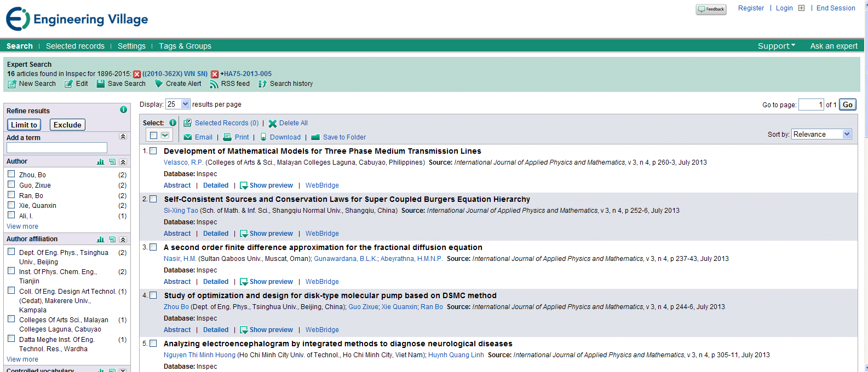The width and height of the screenshot is (868, 372).
Task: Open the Selected records tab
Action: pyautogui.click(x=75, y=46)
